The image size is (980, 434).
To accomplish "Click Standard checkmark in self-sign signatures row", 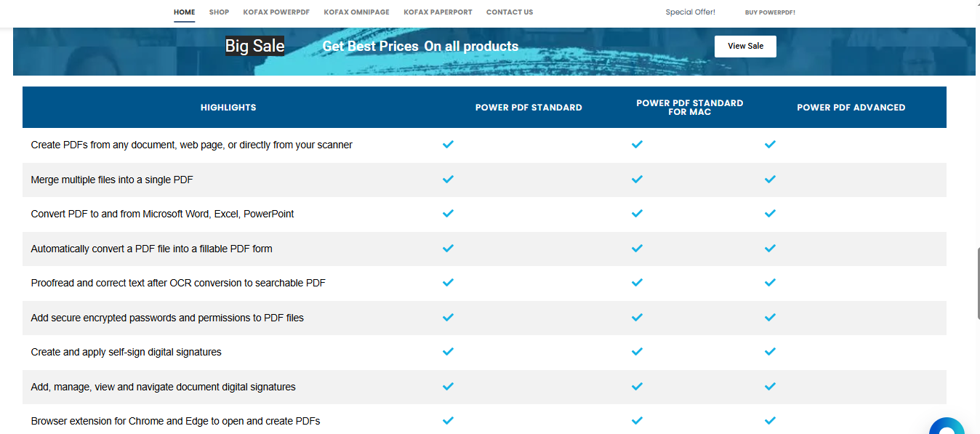I will (x=448, y=352).
